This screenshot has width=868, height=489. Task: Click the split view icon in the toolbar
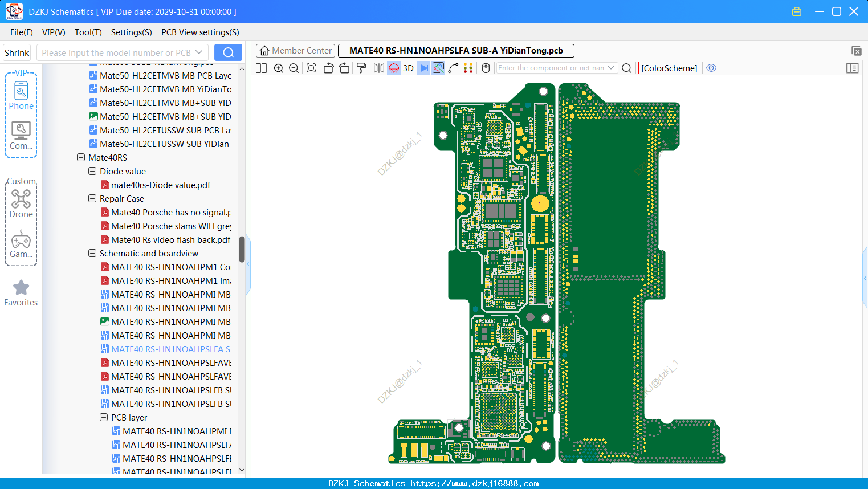[261, 68]
